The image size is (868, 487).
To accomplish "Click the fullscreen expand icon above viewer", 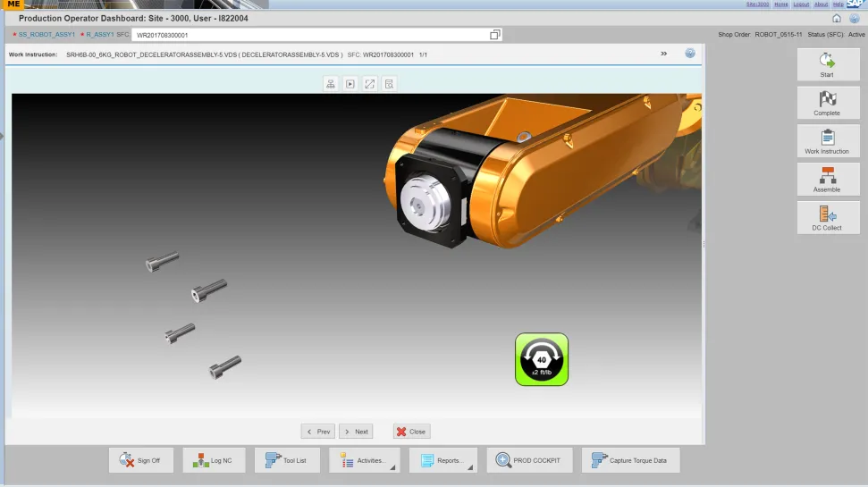I will click(369, 83).
